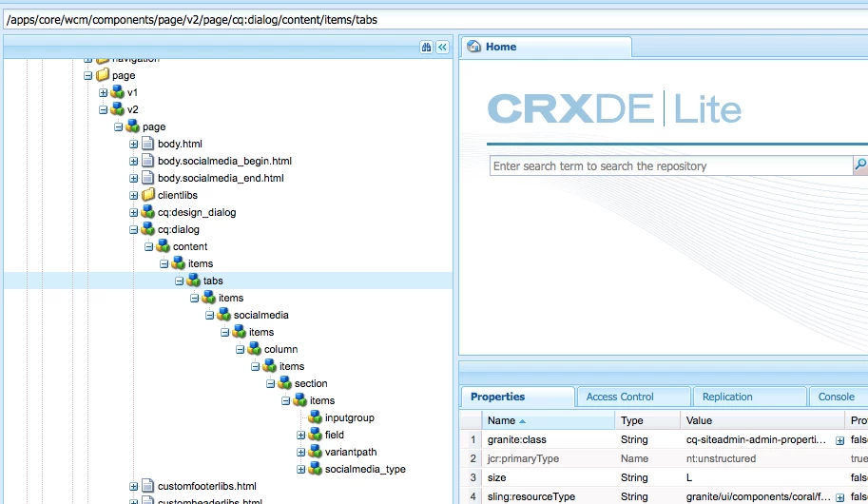Click the field node icon
868x504 pixels.
click(x=315, y=435)
